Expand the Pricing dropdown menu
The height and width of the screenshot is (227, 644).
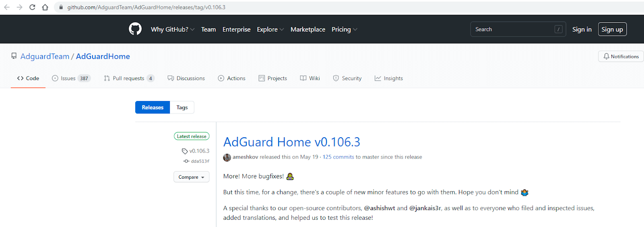(x=345, y=29)
